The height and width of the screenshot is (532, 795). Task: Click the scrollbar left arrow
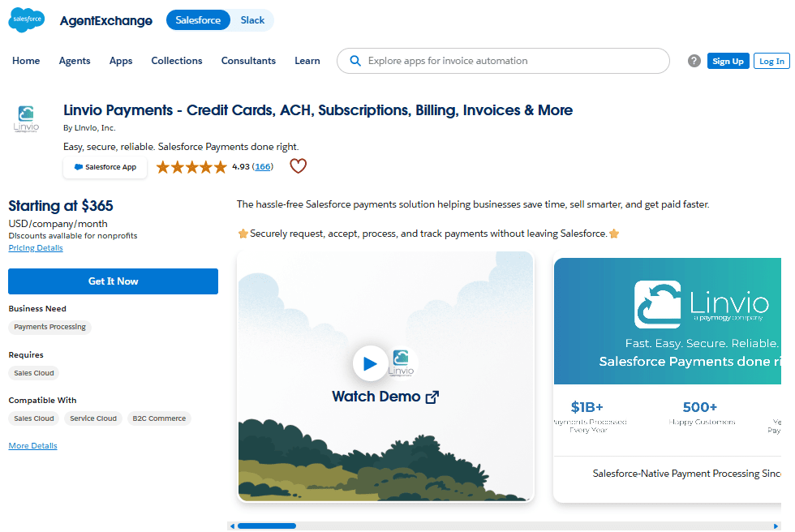coord(232,526)
